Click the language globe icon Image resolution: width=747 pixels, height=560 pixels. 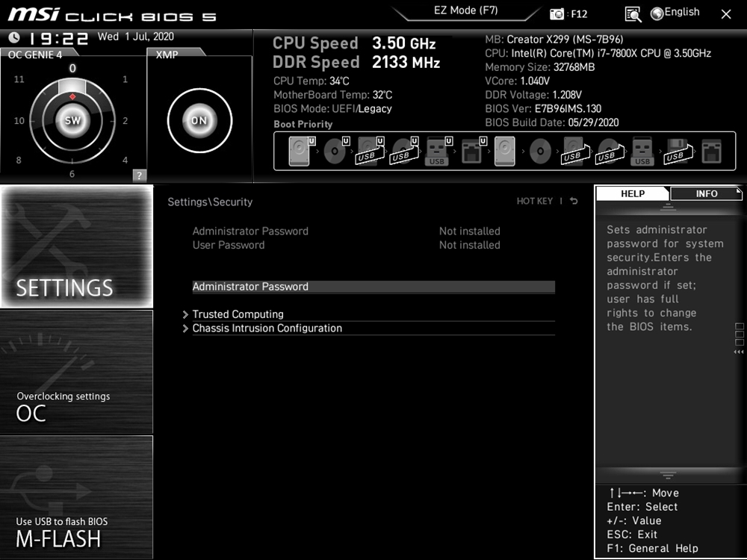(x=657, y=13)
